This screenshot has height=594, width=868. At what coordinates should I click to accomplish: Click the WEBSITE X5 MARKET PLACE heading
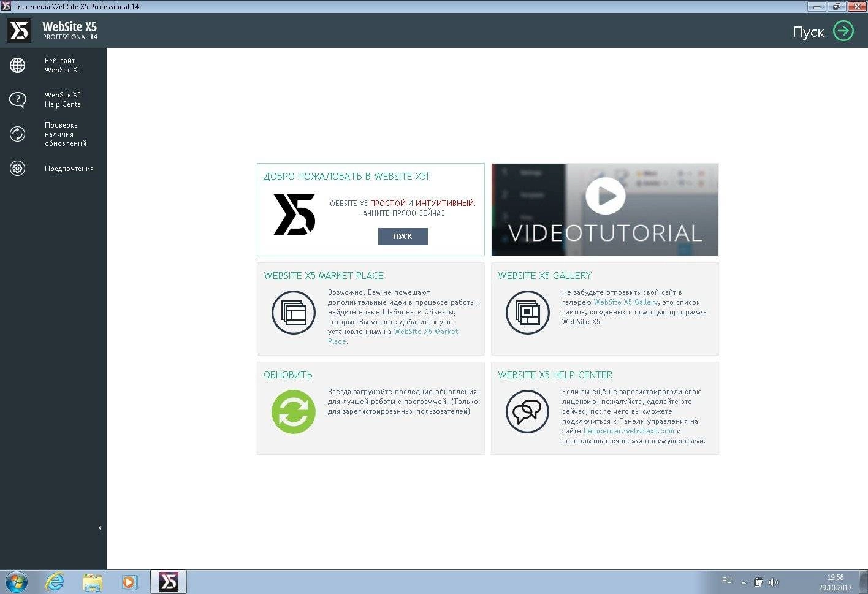[x=324, y=276]
